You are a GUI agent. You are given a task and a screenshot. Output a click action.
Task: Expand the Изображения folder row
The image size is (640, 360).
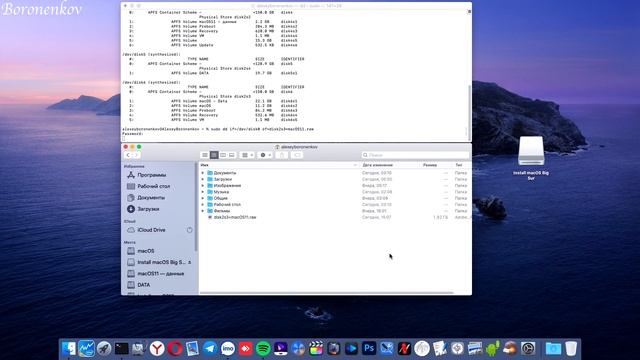[203, 186]
